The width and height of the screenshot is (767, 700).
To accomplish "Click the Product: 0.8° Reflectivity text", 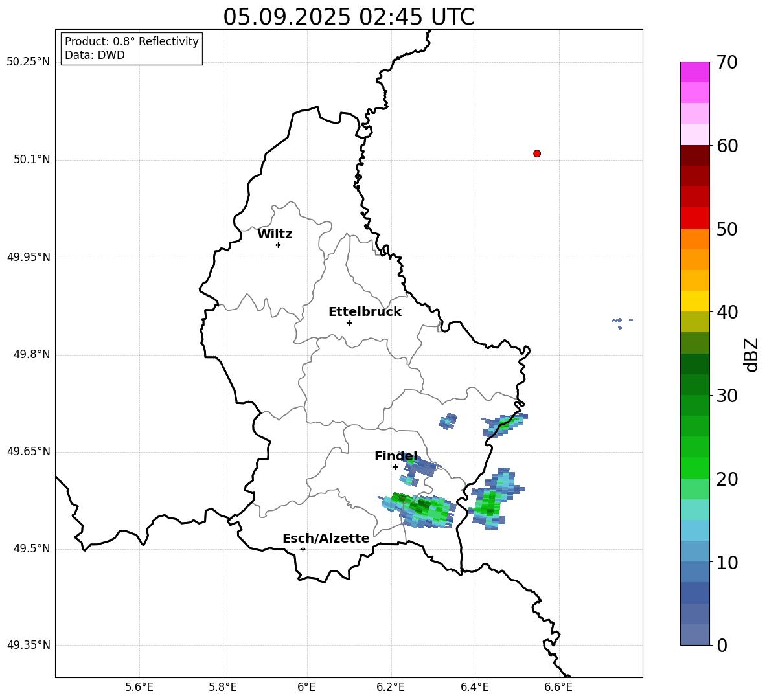I will (x=132, y=41).
